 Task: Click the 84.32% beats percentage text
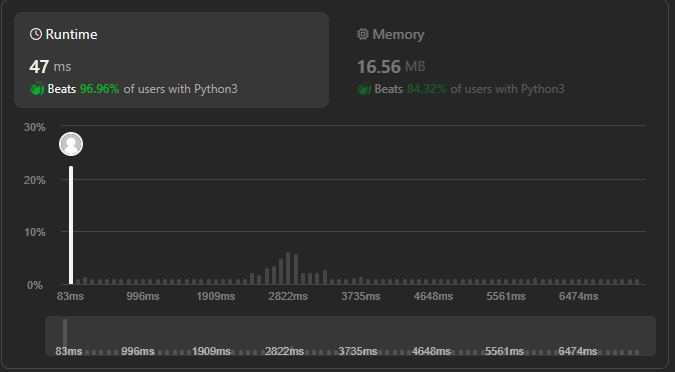pyautogui.click(x=427, y=89)
